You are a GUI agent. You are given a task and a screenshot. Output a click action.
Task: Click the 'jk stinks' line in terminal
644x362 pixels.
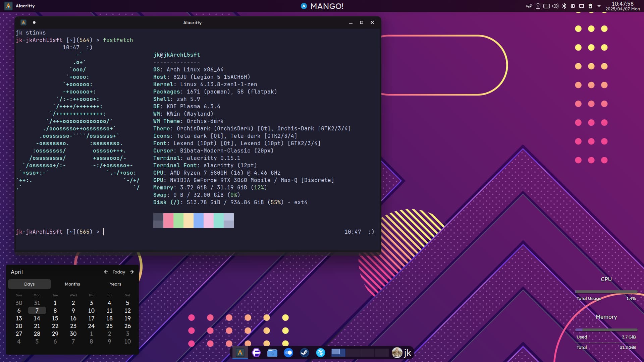pyautogui.click(x=31, y=33)
